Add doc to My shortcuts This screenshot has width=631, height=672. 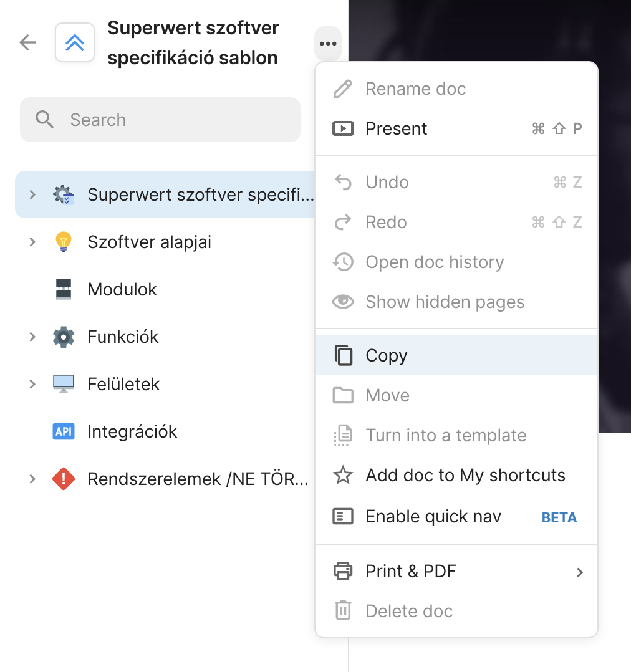[465, 475]
